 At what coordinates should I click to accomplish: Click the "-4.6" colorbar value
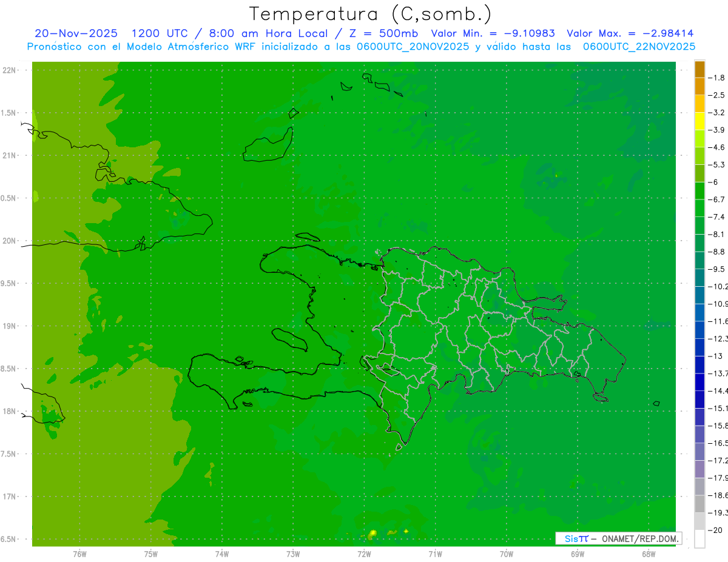tap(716, 147)
